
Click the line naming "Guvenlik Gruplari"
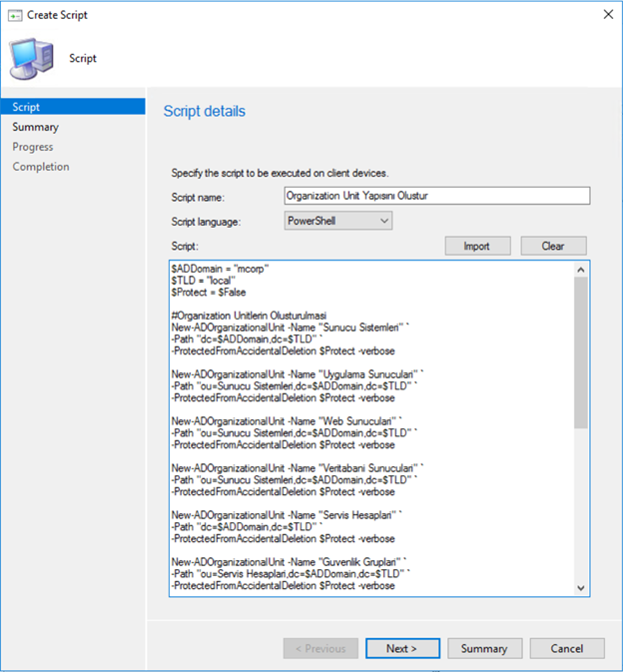pos(290,562)
